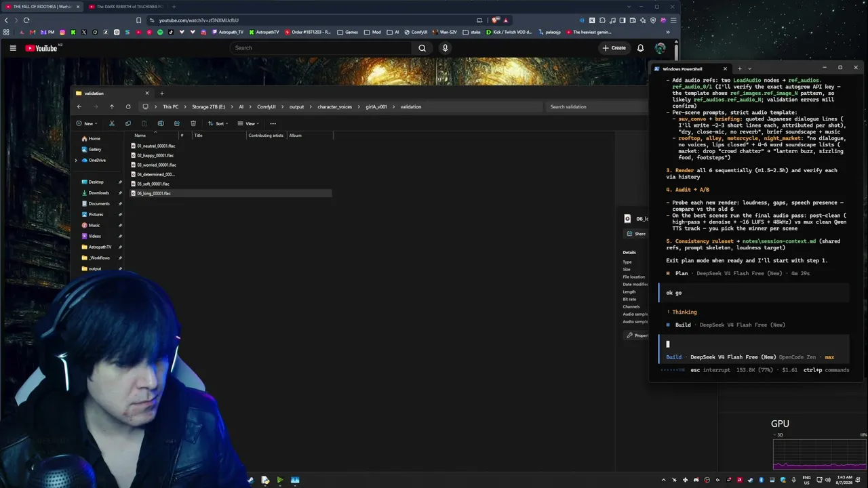Sort files by the Album column header
This screenshot has height=488, width=868.
point(296,136)
